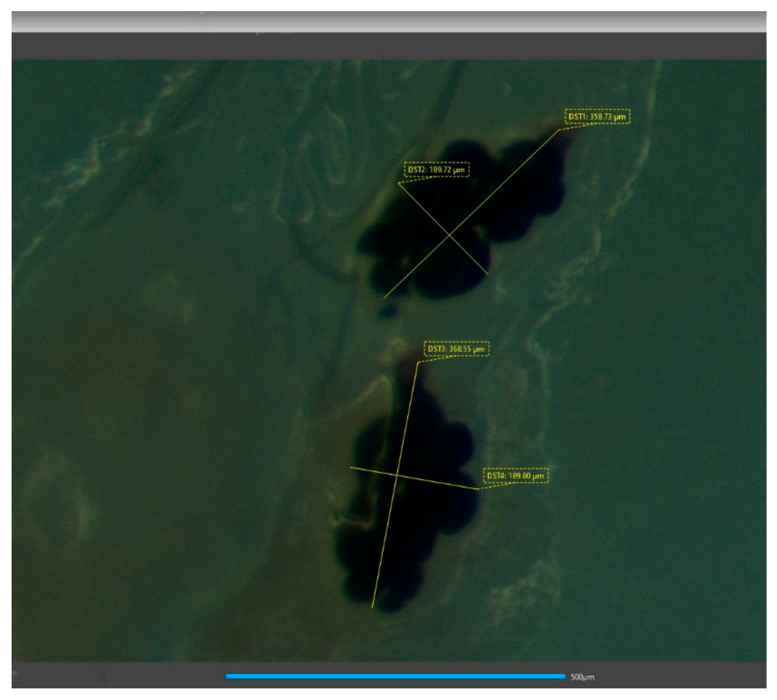The height and width of the screenshot is (700, 777).
Task: Click the DST3 line's top endpoint
Action: [x=418, y=363]
